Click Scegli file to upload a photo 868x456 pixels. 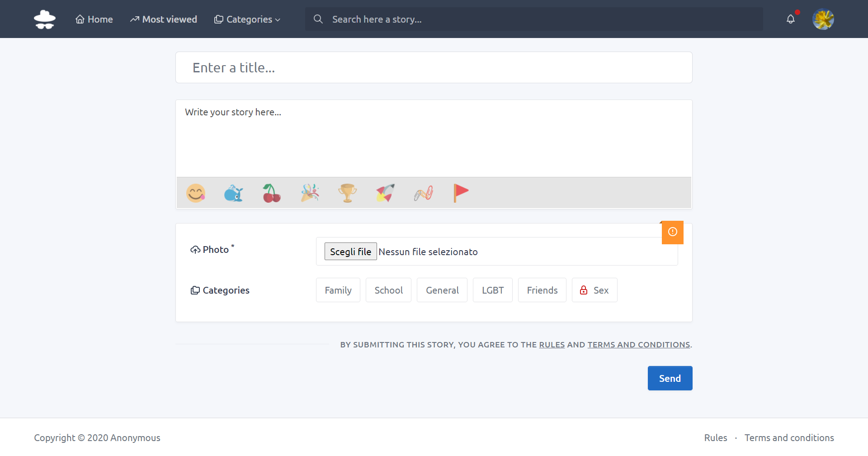tap(350, 251)
